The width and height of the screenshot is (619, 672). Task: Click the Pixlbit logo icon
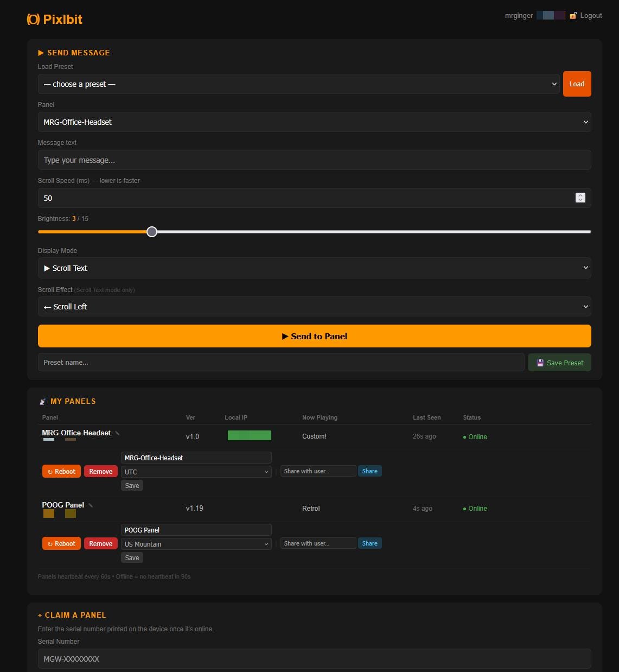click(x=33, y=20)
